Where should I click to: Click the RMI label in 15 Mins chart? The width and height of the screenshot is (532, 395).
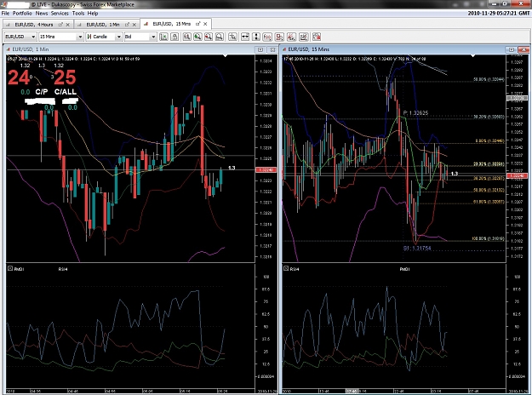click(x=404, y=269)
